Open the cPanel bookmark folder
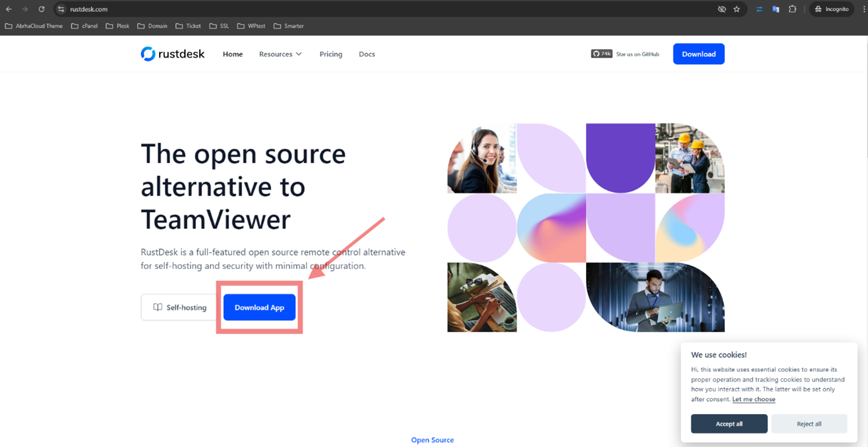868x447 pixels. coord(84,26)
